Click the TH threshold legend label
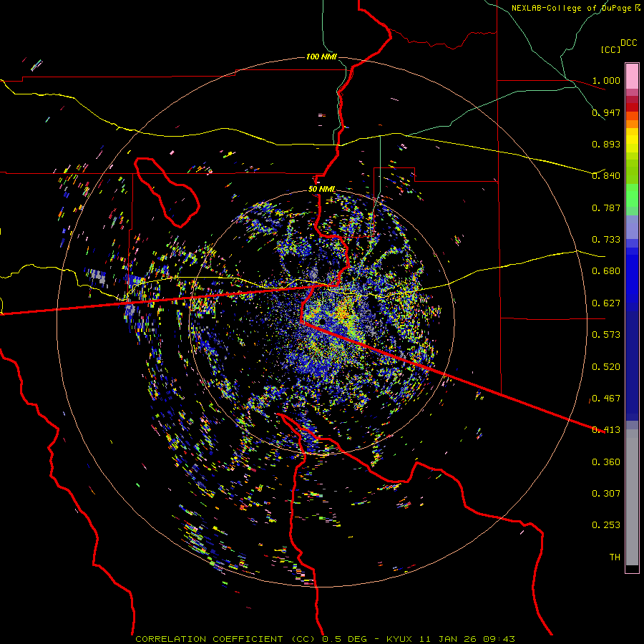 coord(615,557)
